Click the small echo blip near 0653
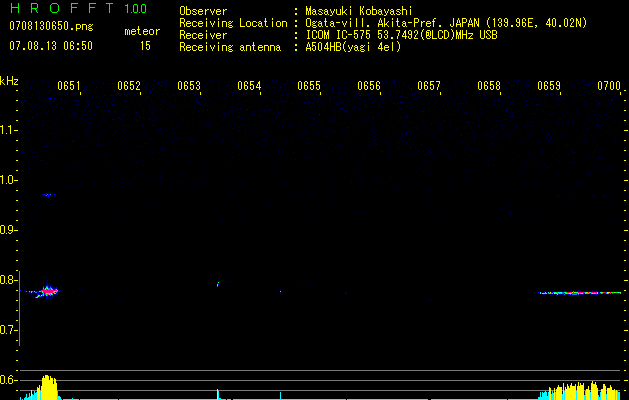Viewport: 629px width, 400px height. pyautogui.click(x=218, y=284)
